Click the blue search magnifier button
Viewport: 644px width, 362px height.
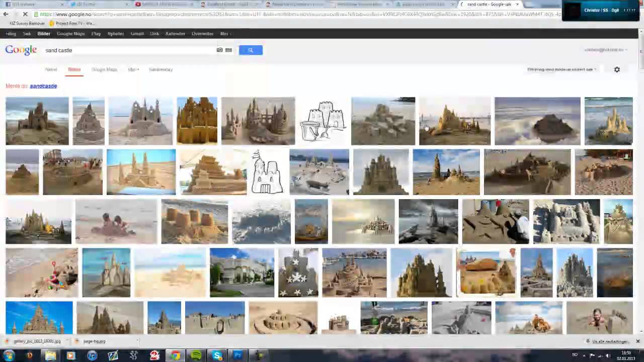click(x=251, y=50)
